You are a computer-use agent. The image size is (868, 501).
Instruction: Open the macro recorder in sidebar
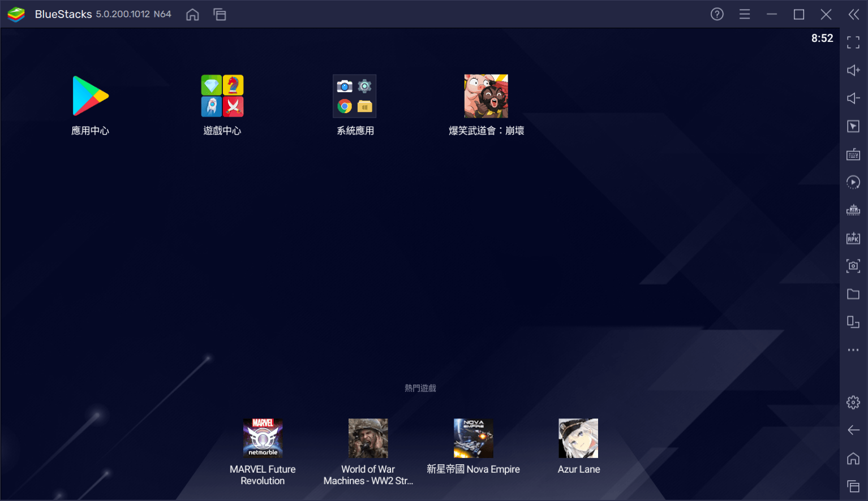(x=853, y=182)
